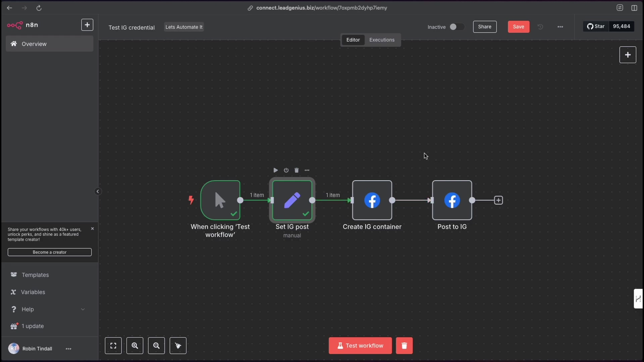
Task: Run Test workflow
Action: pos(360,346)
